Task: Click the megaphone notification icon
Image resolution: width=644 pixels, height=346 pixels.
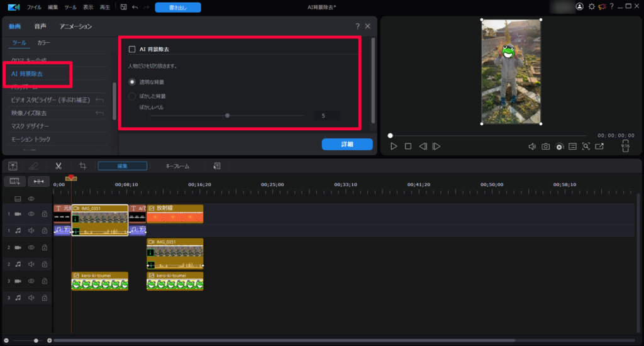Action: tap(602, 6)
